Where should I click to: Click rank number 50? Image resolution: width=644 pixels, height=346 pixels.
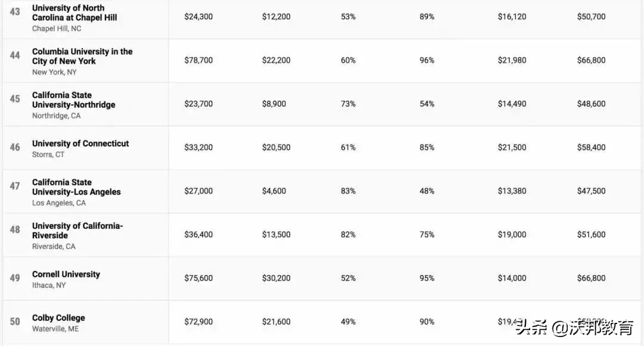15,322
